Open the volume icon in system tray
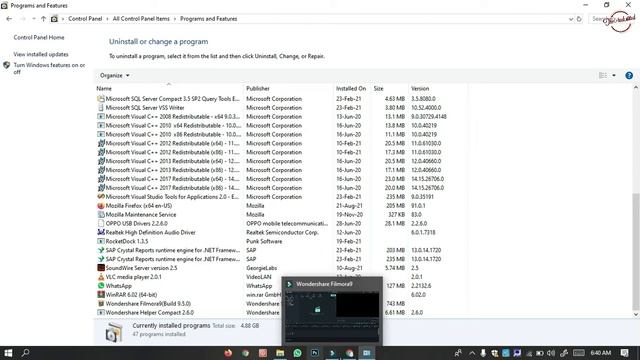 pyautogui.click(x=551, y=353)
